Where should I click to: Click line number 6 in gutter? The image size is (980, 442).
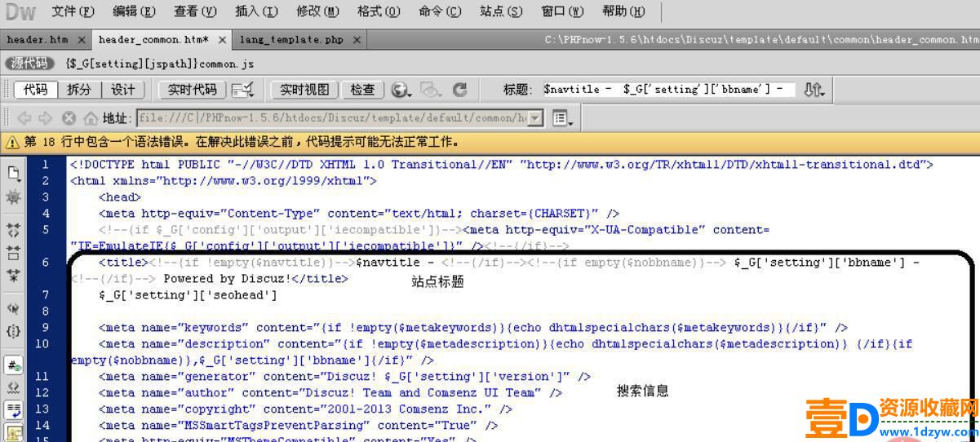[46, 263]
